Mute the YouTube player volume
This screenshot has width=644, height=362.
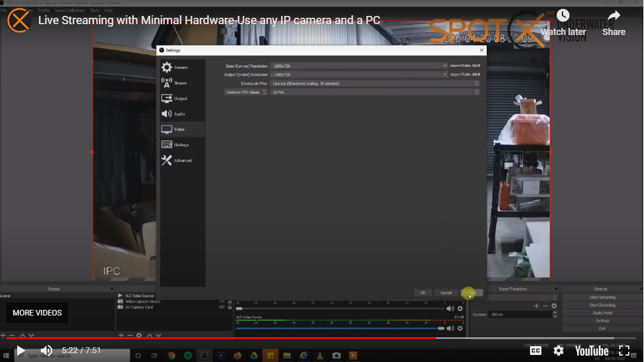[47, 351]
